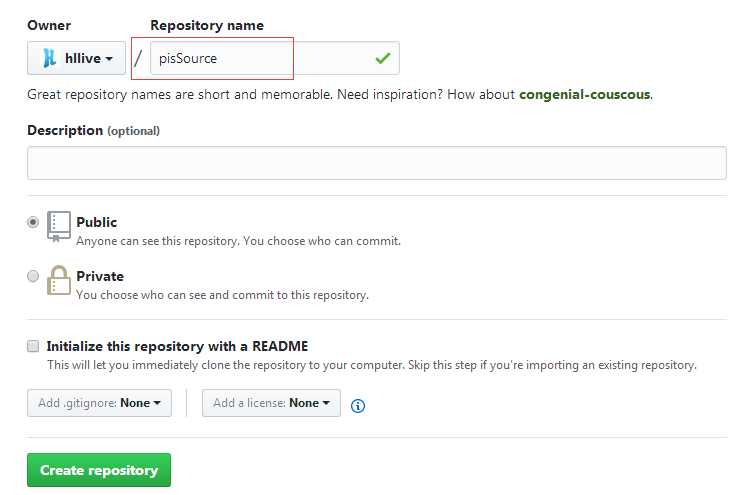Click the Public repository book icon

(59, 226)
